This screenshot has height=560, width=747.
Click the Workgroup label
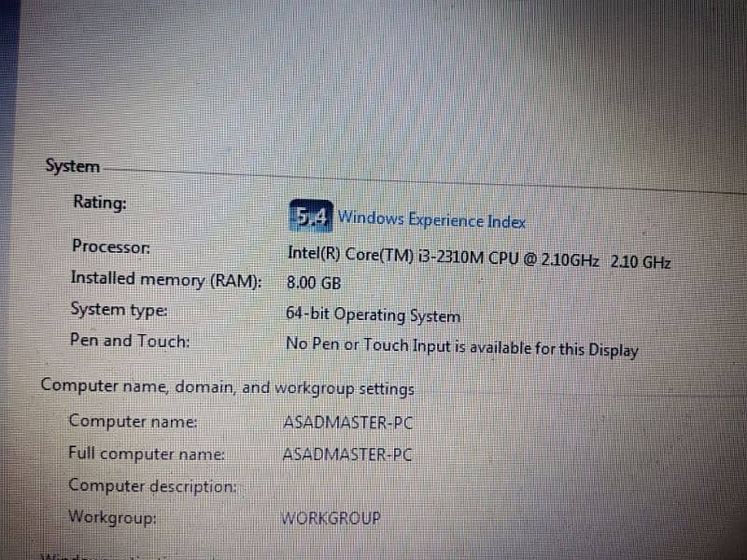point(112,517)
